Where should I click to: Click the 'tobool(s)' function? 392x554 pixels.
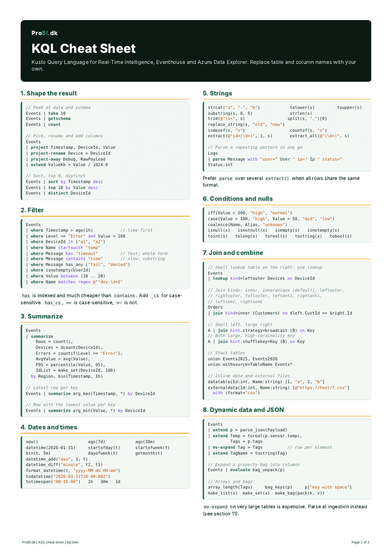[341, 236]
